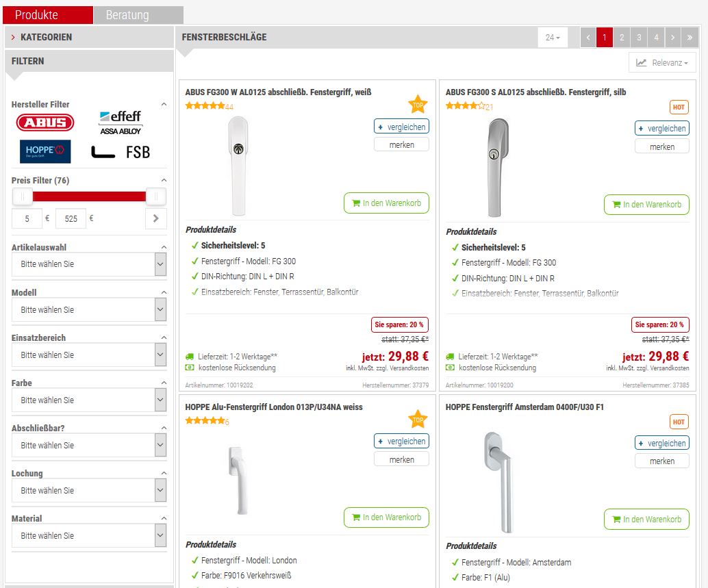The height and width of the screenshot is (588, 708).
Task: Go to the previous results page arrow
Action: pos(588,38)
